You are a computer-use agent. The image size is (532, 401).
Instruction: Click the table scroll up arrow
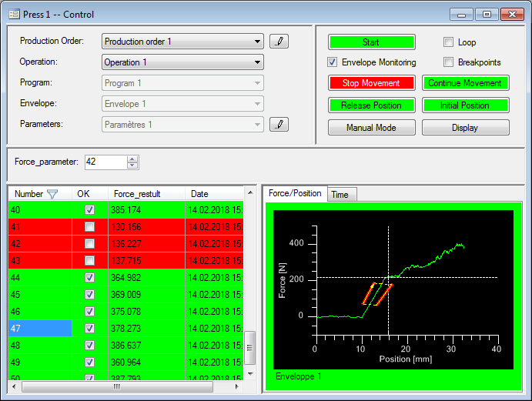coord(250,192)
